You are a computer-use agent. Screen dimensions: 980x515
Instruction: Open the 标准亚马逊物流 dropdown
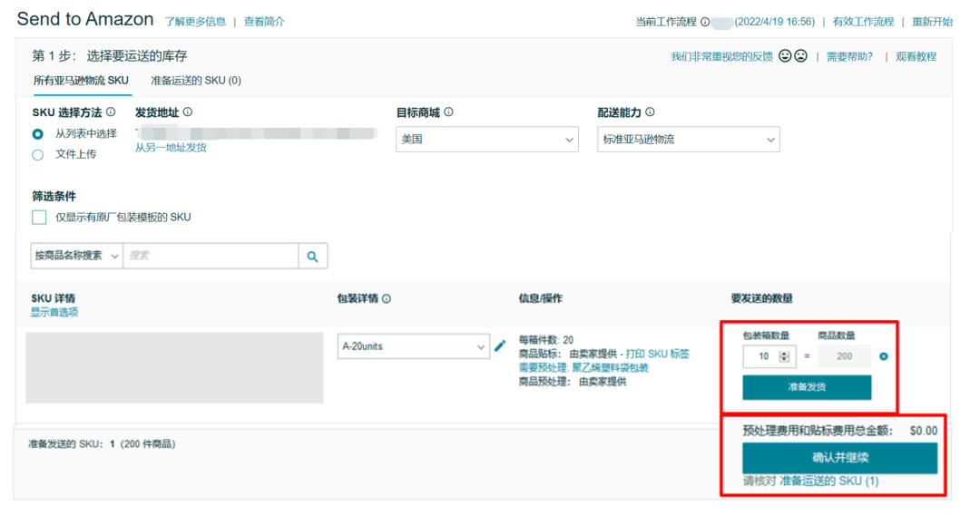688,140
